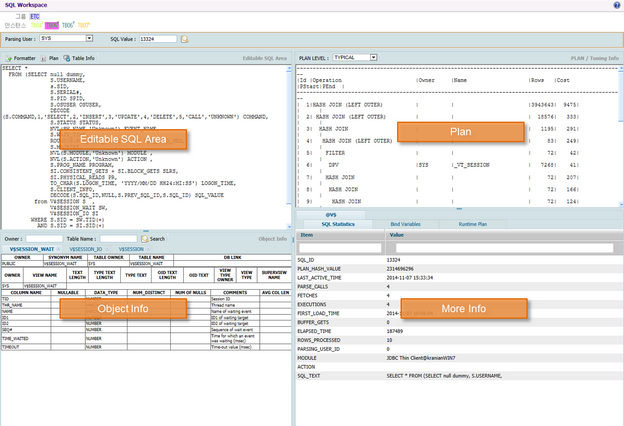Select the SQL_ID statistics row
The height and width of the screenshot is (426, 624).
[x=460, y=260]
